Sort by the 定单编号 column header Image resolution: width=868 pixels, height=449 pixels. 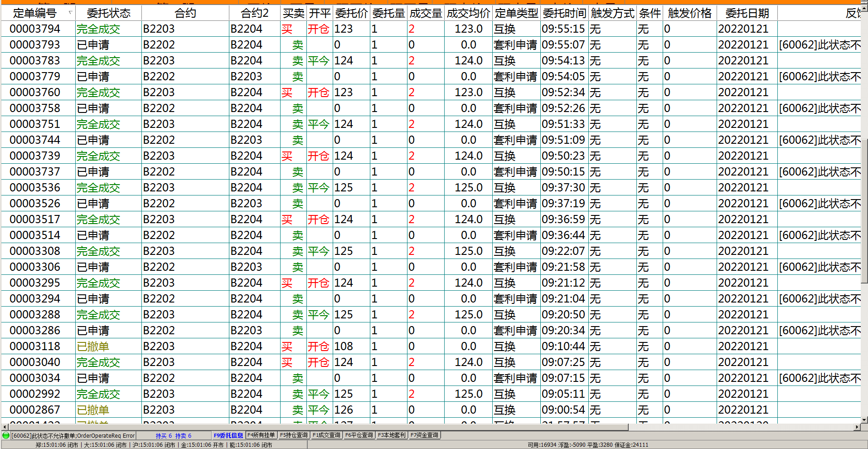coord(38,13)
